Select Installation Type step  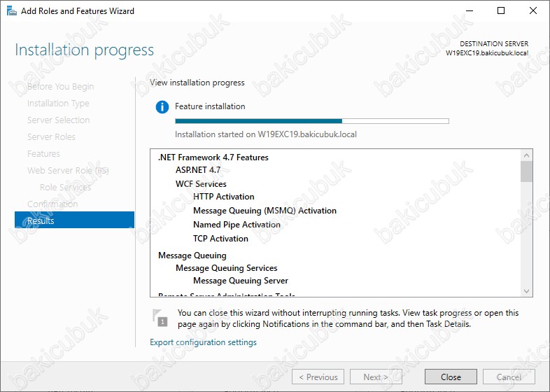[x=58, y=103]
